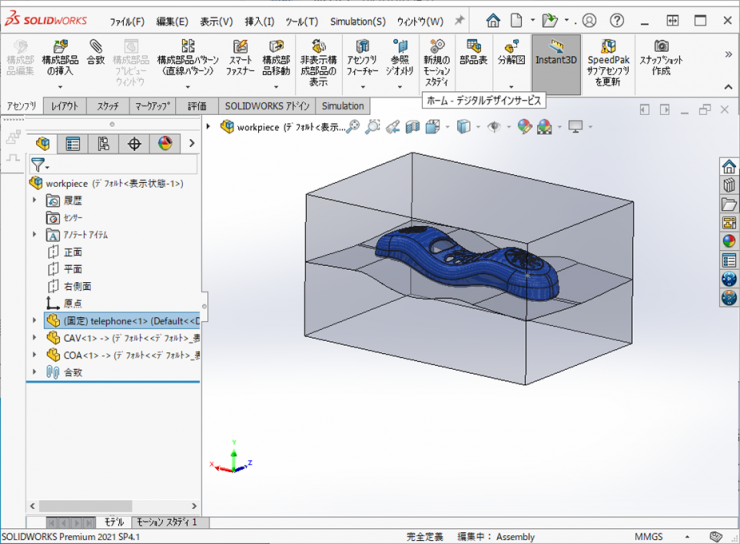This screenshot has height=544, width=740.
Task: Expand the CAV<1> tree node
Action: coord(36,338)
